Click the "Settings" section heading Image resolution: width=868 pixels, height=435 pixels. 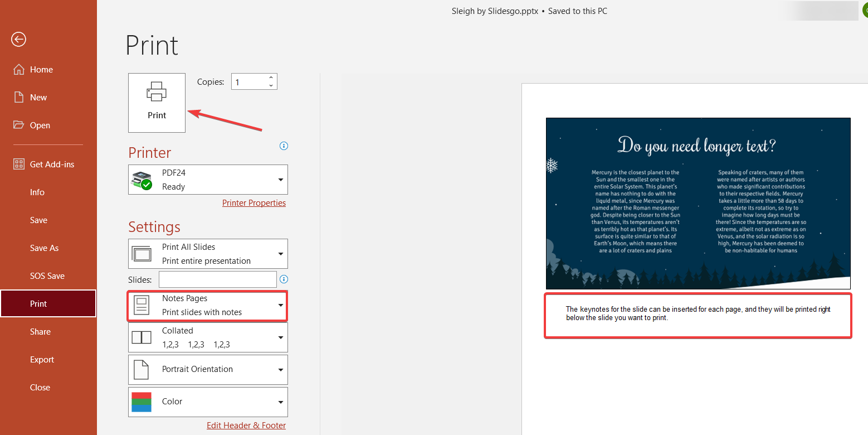pyautogui.click(x=154, y=227)
